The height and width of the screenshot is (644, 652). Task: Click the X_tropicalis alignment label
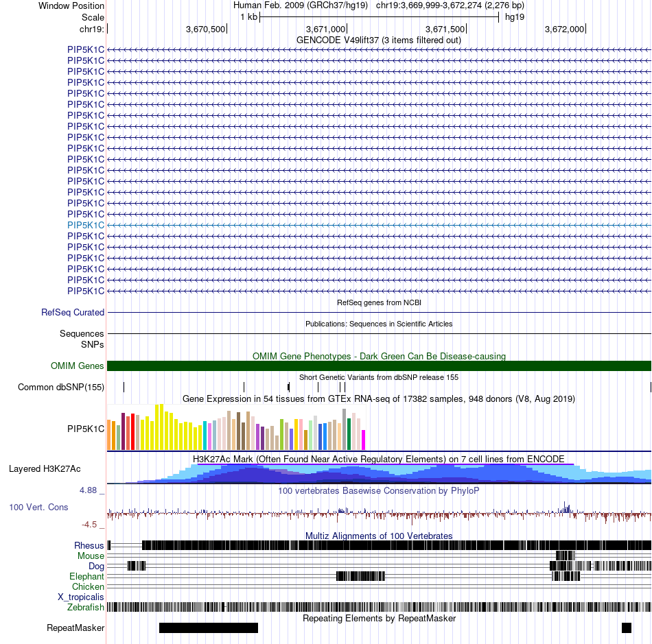tap(81, 597)
